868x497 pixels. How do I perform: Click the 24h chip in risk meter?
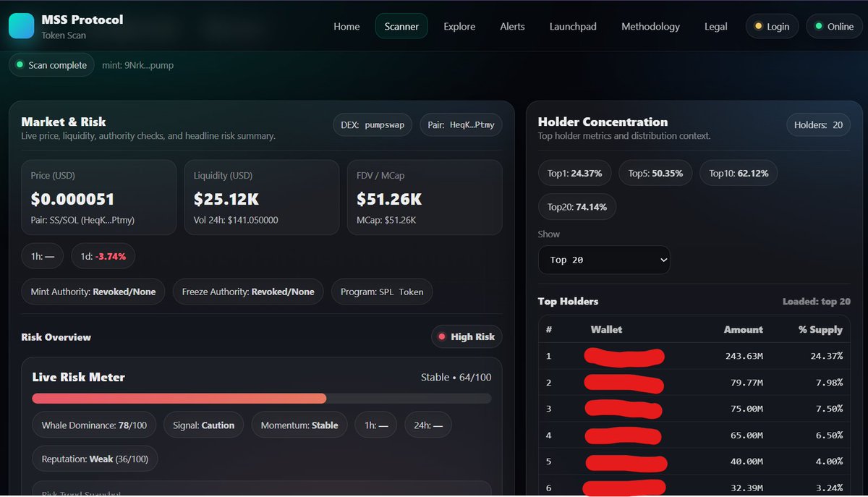pyautogui.click(x=428, y=425)
